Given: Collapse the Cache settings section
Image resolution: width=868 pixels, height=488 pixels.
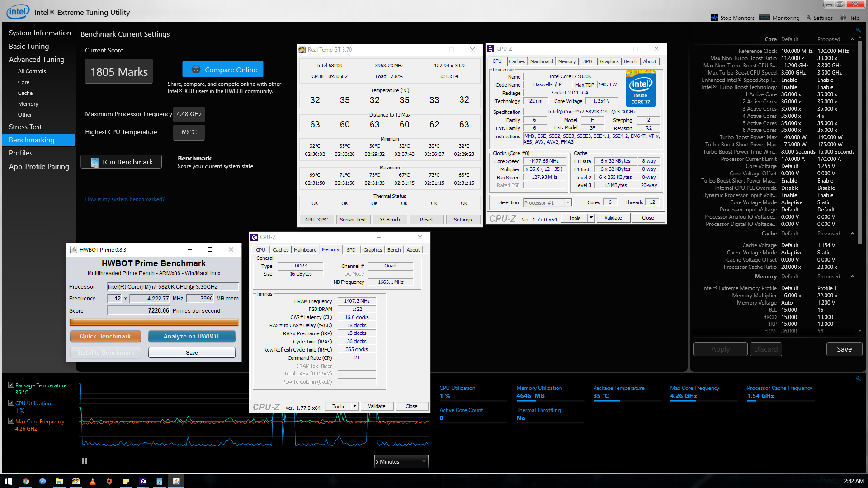Looking at the screenshot, I should pos(852,234).
